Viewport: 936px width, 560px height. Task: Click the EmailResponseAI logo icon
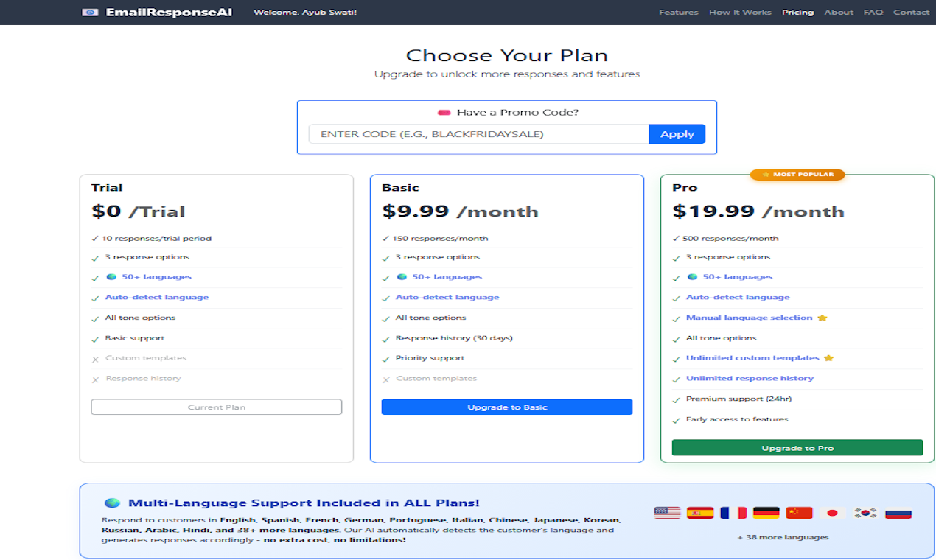pos(90,12)
